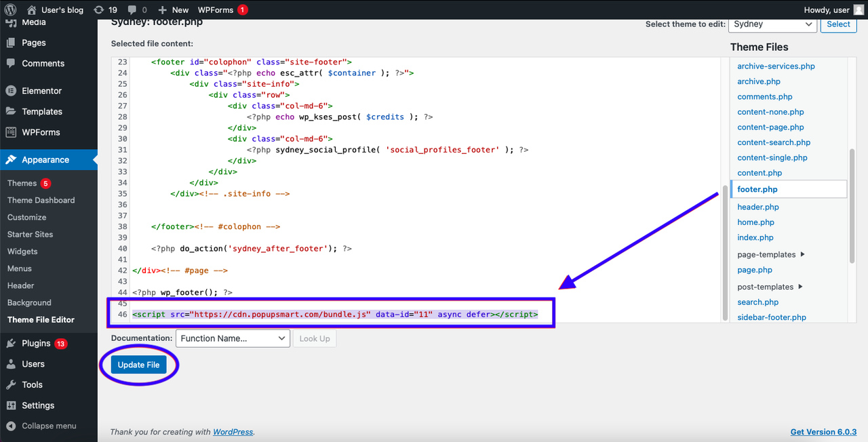Open page.php theme file
The height and width of the screenshot is (442, 868).
pyautogui.click(x=755, y=270)
